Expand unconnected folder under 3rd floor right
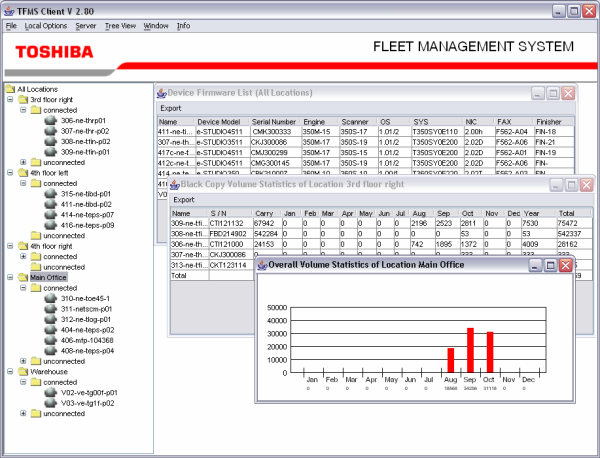The height and width of the screenshot is (458, 600). pos(23,162)
